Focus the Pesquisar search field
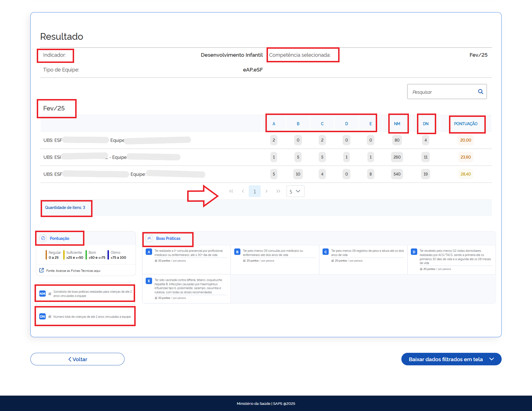This screenshot has width=532, height=411. [x=443, y=92]
